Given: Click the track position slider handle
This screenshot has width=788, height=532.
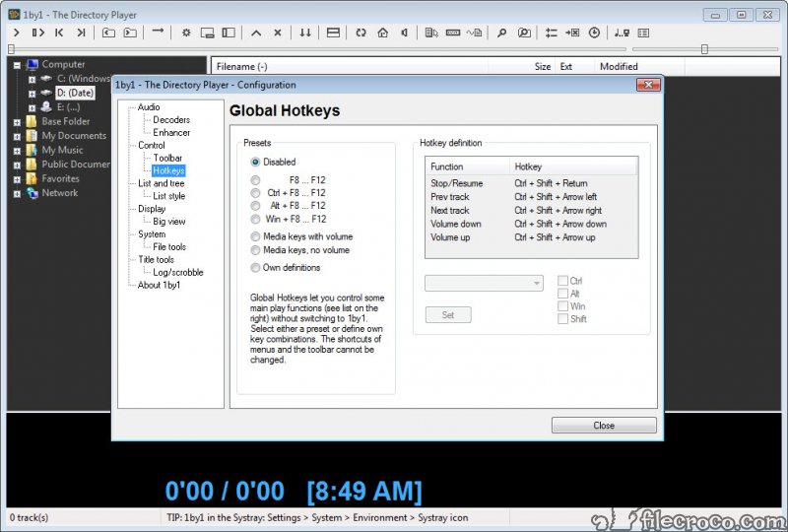Looking at the screenshot, I should click(x=11, y=49).
